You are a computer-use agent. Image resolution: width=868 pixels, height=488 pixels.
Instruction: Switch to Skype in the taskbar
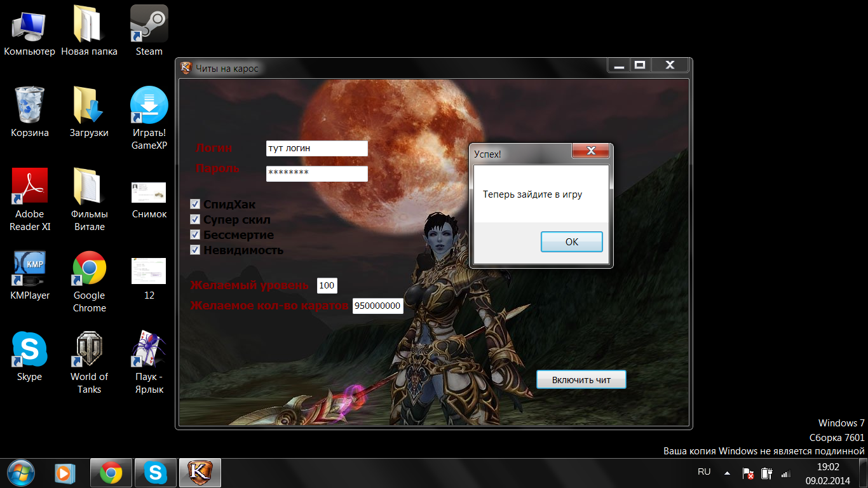click(156, 473)
